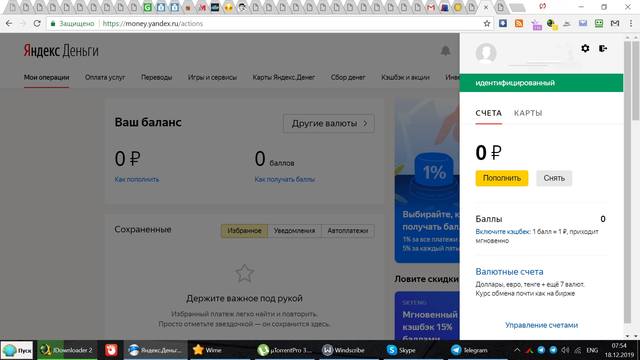Click the ENG language indicator in the tray
The width and height of the screenshot is (640, 360).
tap(592, 350)
